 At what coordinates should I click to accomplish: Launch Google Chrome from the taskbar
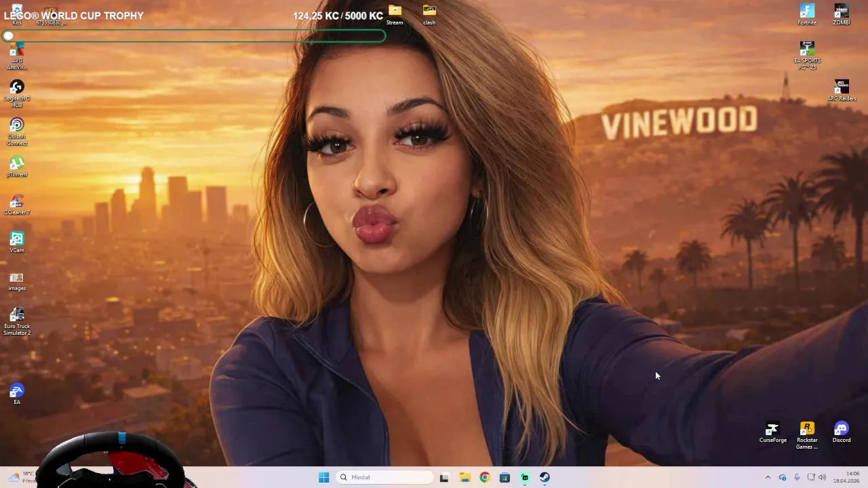[x=485, y=477]
